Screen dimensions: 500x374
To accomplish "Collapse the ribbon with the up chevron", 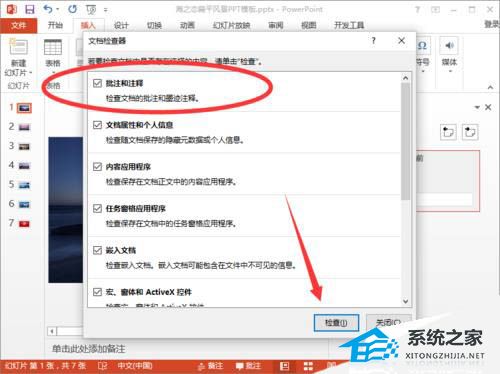I will (490, 87).
